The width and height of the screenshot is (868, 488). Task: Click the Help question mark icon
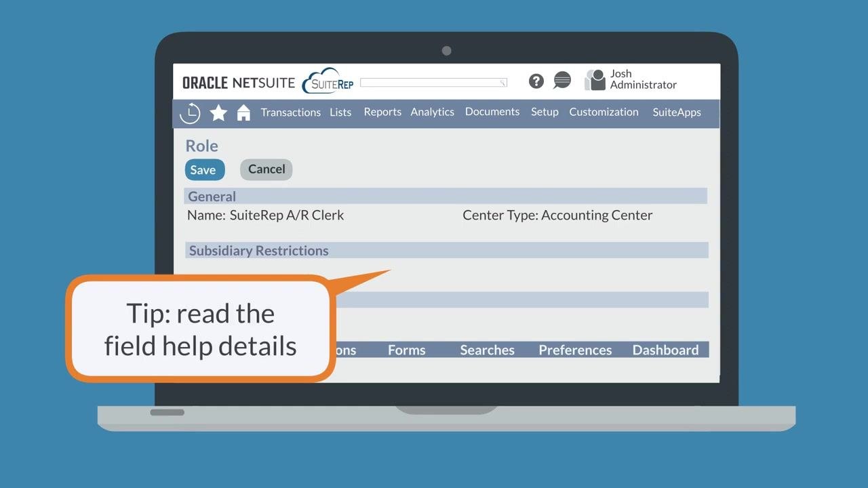pos(536,81)
